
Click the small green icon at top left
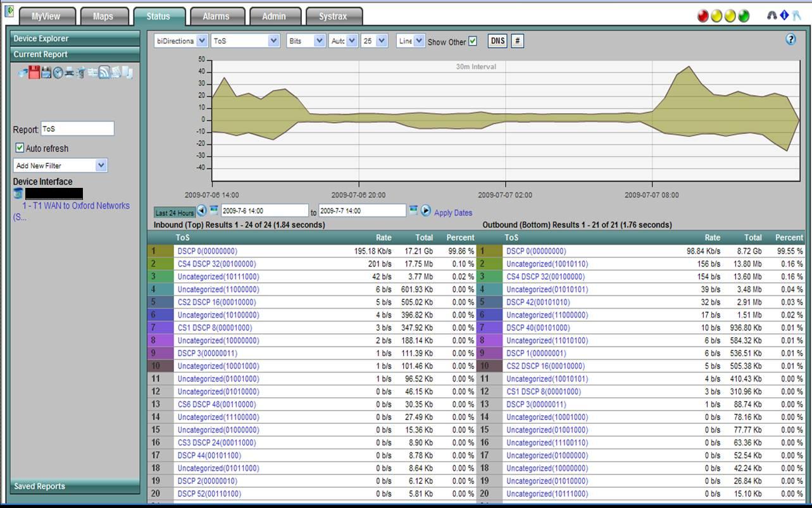pos(9,11)
